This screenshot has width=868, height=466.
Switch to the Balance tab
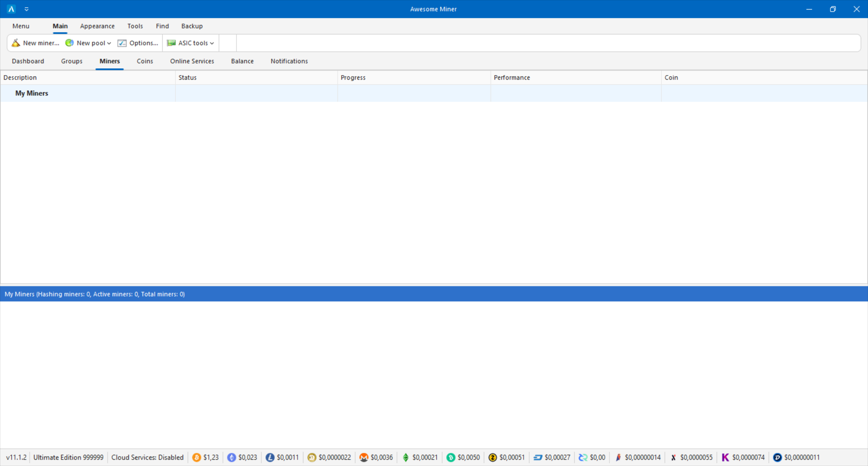tap(242, 61)
